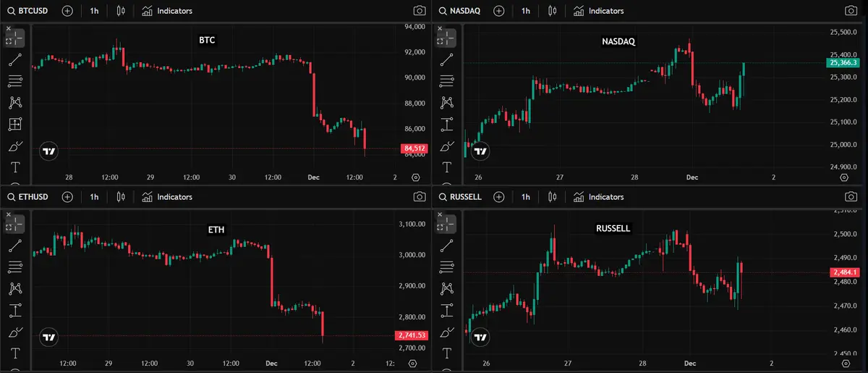868x373 pixels.
Task: Open the 1h interval dropdown for NASDAQ
Action: (525, 11)
